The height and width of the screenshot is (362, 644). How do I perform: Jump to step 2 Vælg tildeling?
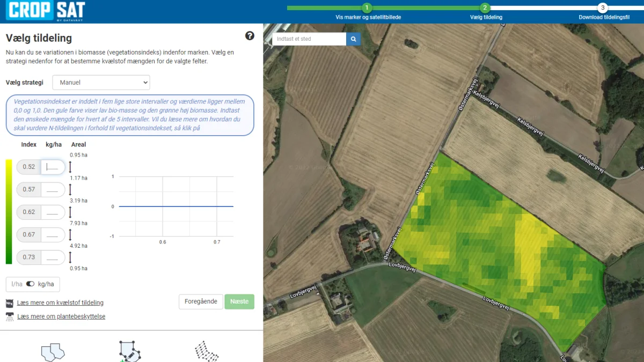click(x=485, y=8)
